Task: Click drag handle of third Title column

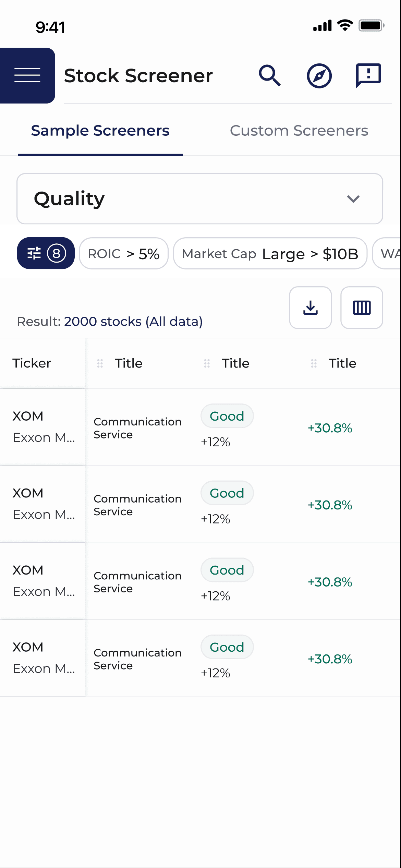Action: 314,363
